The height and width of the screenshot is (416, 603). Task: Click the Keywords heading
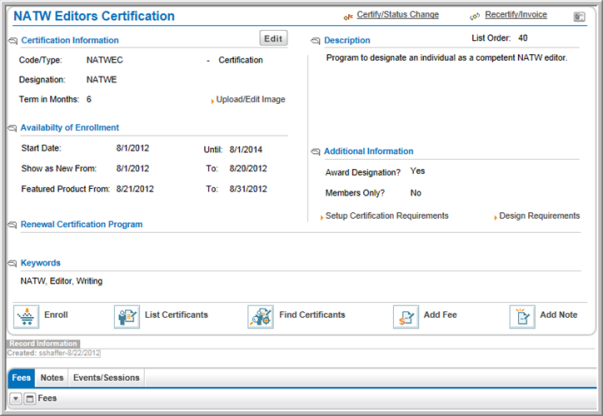click(40, 263)
